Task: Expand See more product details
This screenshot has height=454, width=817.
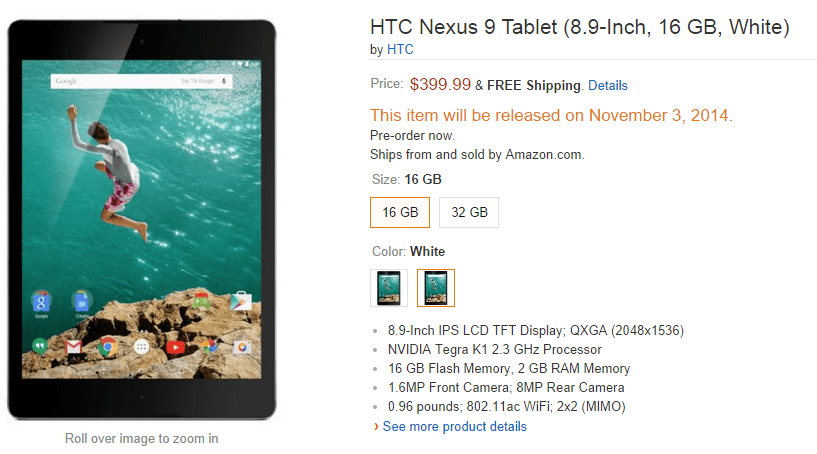Action: click(454, 426)
